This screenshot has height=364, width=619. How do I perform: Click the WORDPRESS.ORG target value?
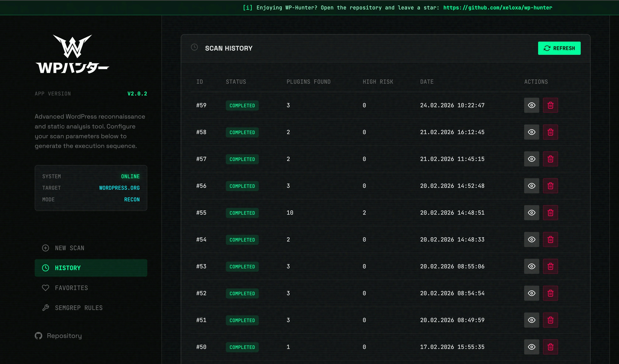tap(119, 188)
